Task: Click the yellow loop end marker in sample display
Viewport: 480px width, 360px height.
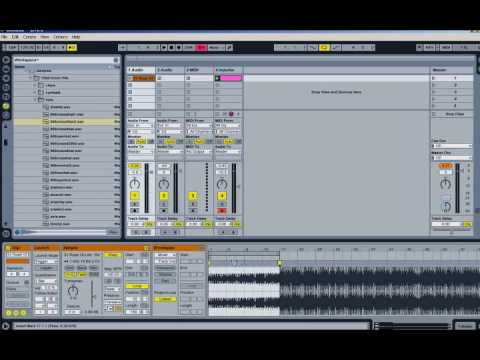Action: point(279,263)
